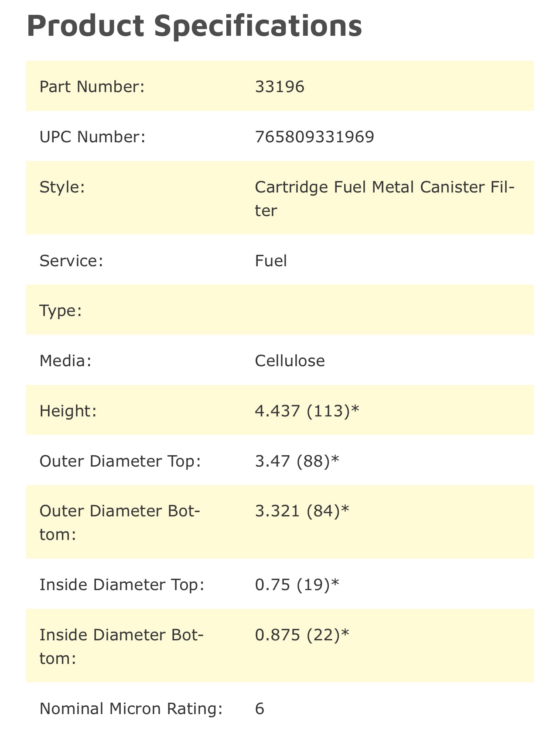Select the Cellulose media value
This screenshot has height=732, width=560.
290,361
